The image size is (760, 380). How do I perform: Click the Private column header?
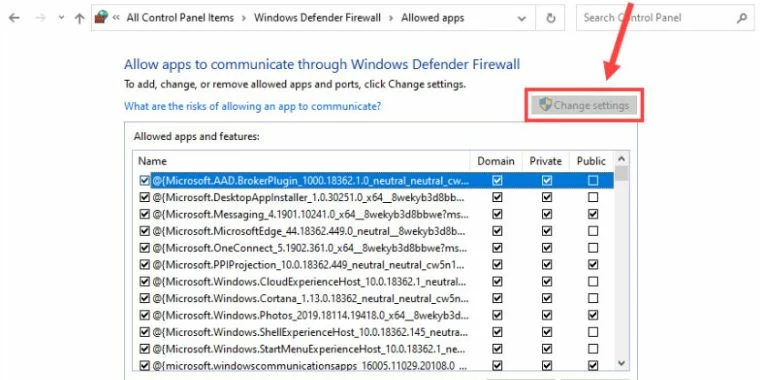[545, 161]
